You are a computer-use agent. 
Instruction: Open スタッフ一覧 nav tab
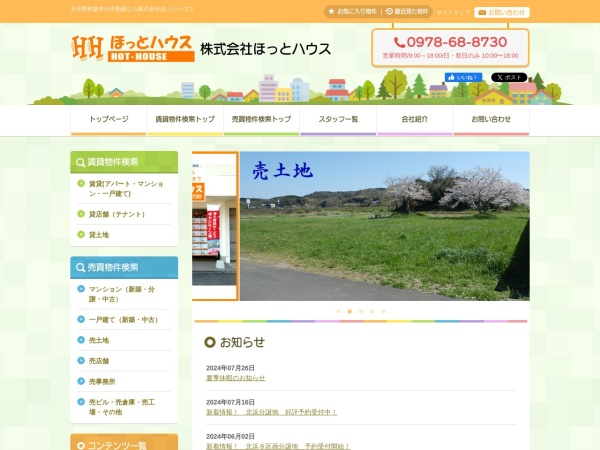coord(338,120)
